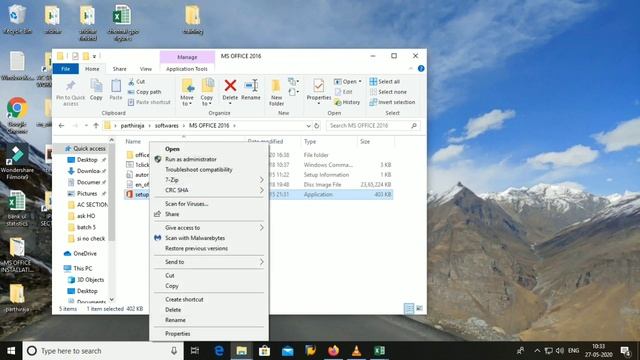640x360 pixels.
Task: Click the Properties icon in the ribbon
Action: [x=318, y=86]
